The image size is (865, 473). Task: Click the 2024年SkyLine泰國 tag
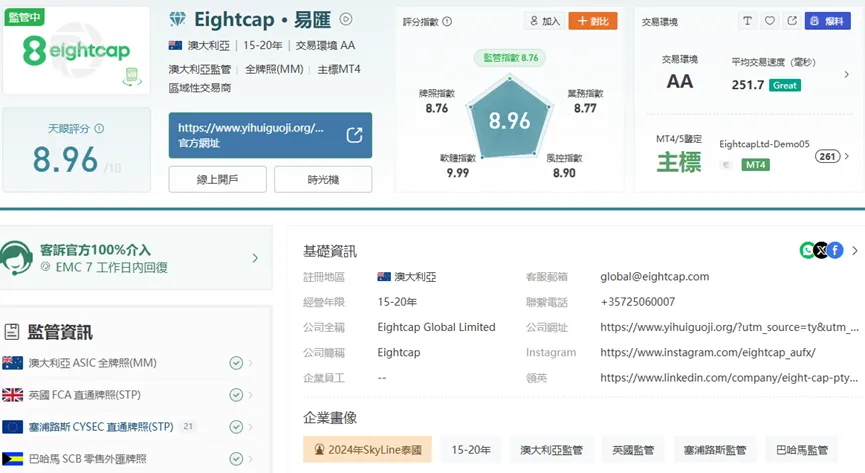coord(367,450)
